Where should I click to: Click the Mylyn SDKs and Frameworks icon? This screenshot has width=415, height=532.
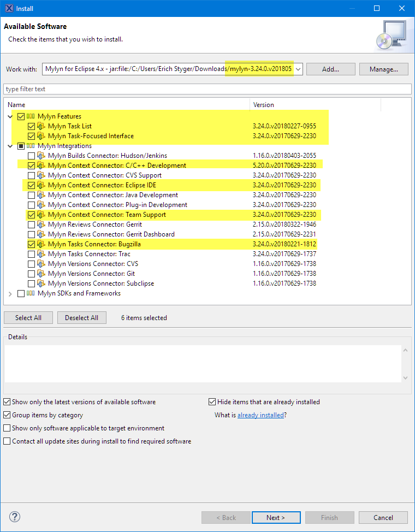click(x=31, y=293)
